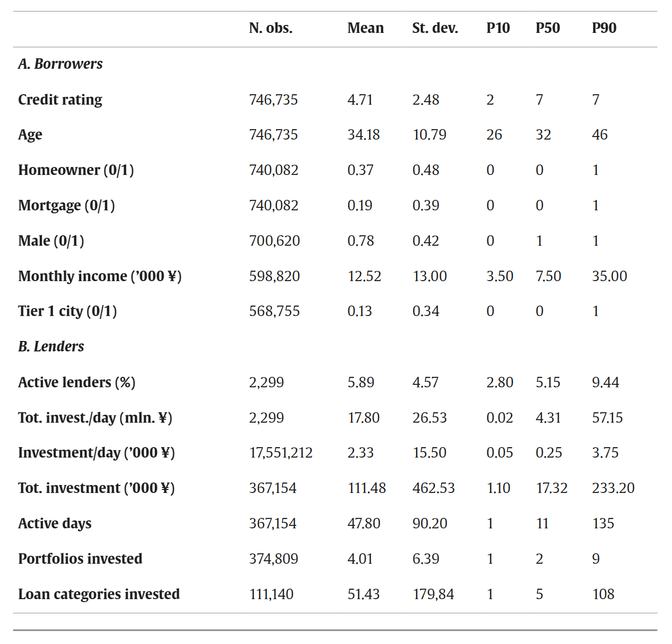
Task: Click the "Active days" row label
Action: coord(55,523)
